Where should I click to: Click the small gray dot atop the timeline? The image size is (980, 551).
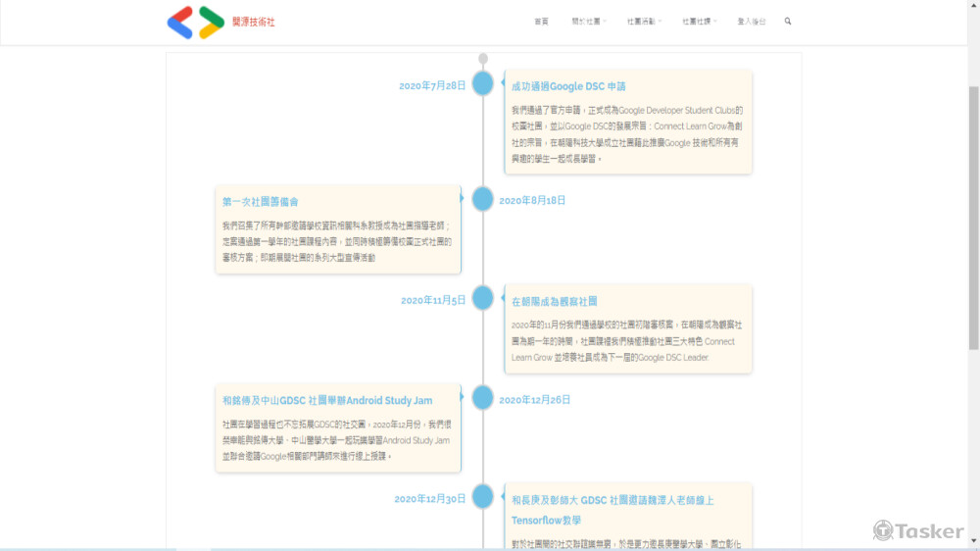(483, 58)
